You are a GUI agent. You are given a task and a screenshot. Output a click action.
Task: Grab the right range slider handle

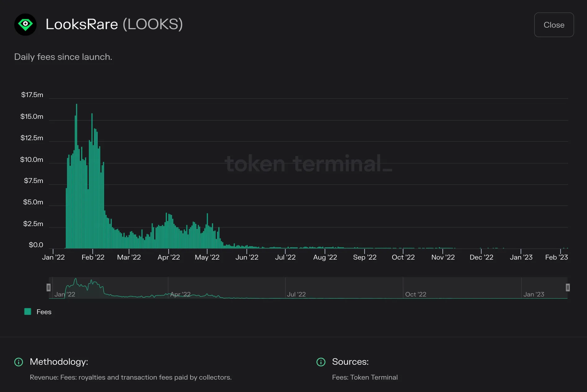(x=568, y=287)
